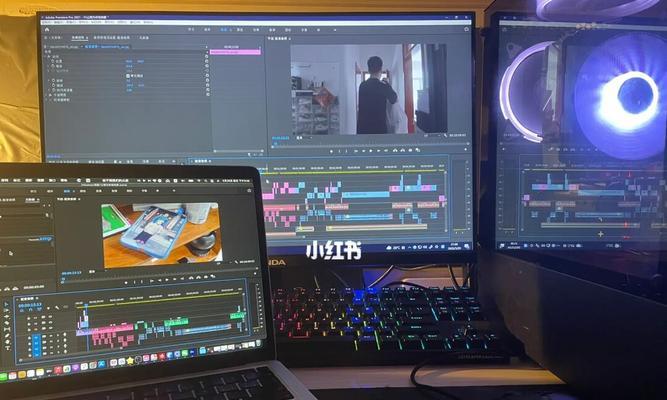Viewport: 667px width, 400px height.
Task: Open the Home screen icon in main Premiere window
Action: 47,29
